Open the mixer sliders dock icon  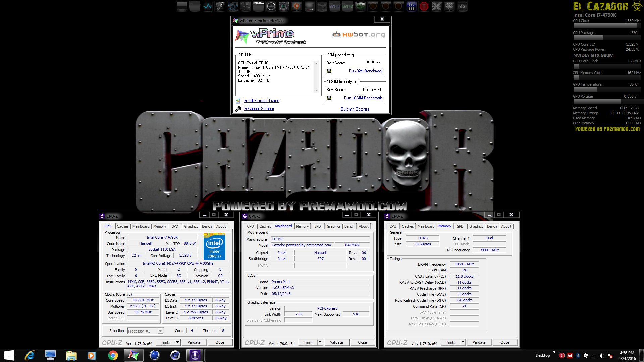[246, 6]
